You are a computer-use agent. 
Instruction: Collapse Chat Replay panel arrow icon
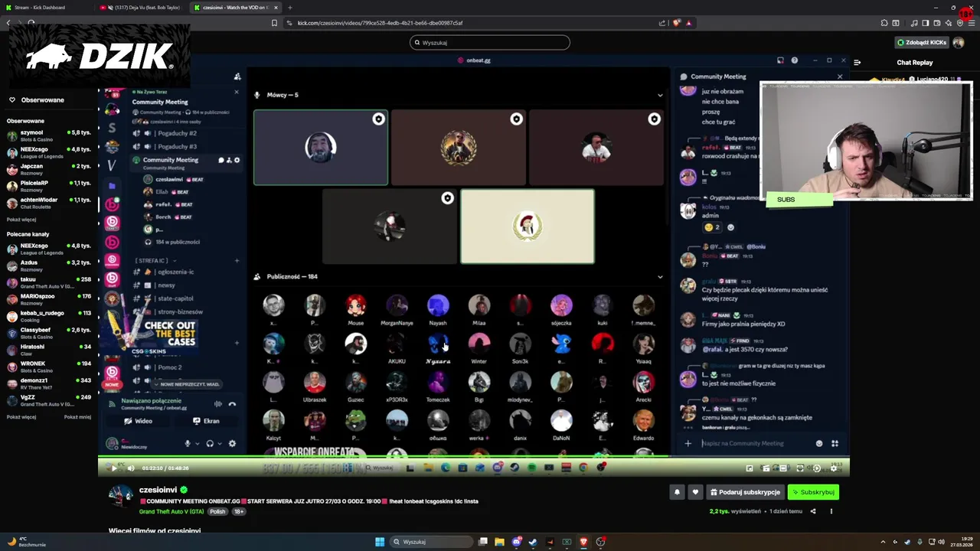(x=857, y=62)
